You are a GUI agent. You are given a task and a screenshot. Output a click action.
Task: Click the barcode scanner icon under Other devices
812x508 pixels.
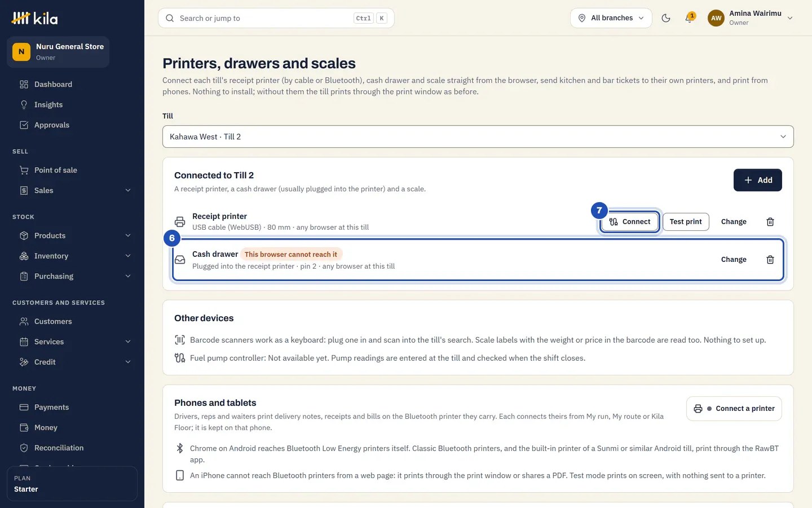[x=180, y=340]
